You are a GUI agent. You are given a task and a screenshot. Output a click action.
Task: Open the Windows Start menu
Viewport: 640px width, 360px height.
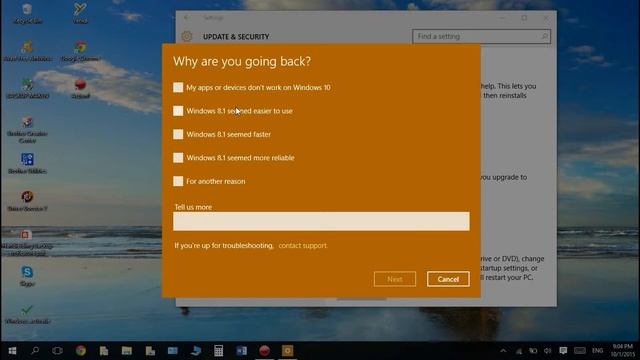tap(12, 351)
